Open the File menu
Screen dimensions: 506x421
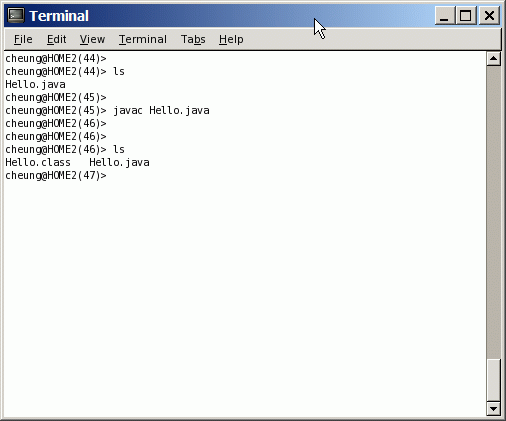pos(23,39)
